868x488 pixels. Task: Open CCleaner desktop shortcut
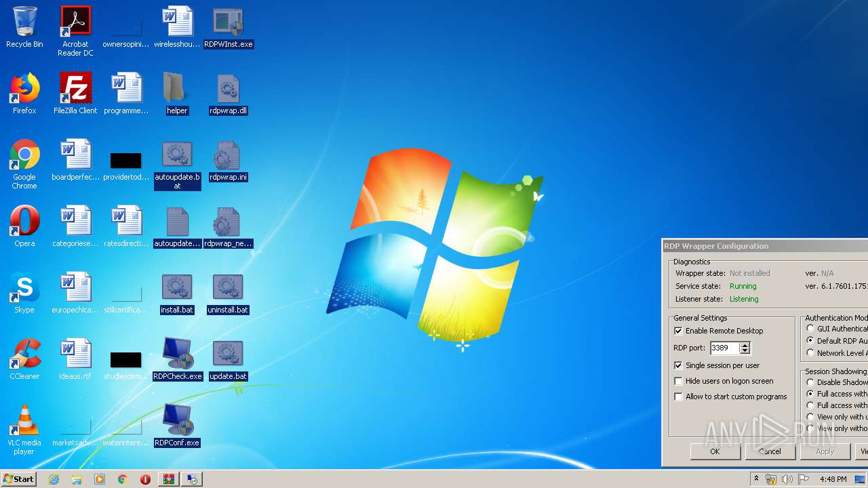point(24,359)
